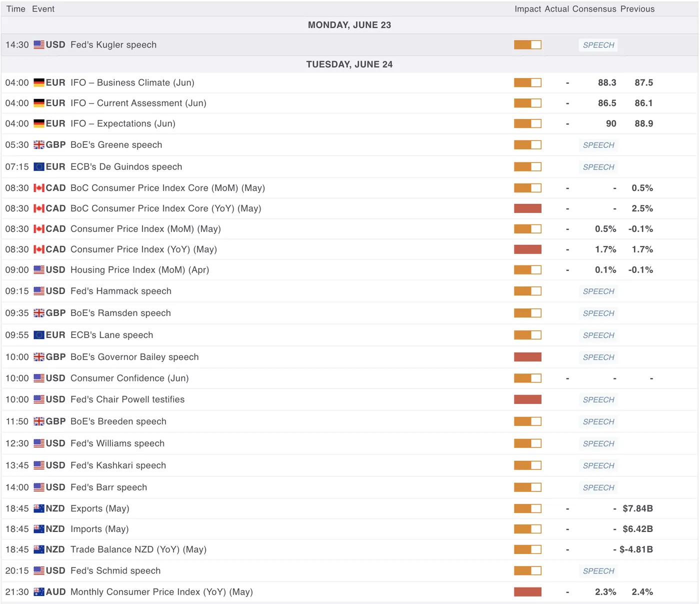Click the Impact column header
Viewport: 700px width, 604px height.
click(x=528, y=9)
